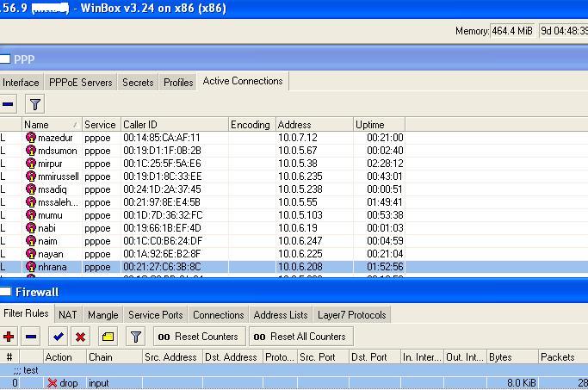Click the red drop action icon in rule 0
This screenshot has height=390, width=588.
click(53, 383)
